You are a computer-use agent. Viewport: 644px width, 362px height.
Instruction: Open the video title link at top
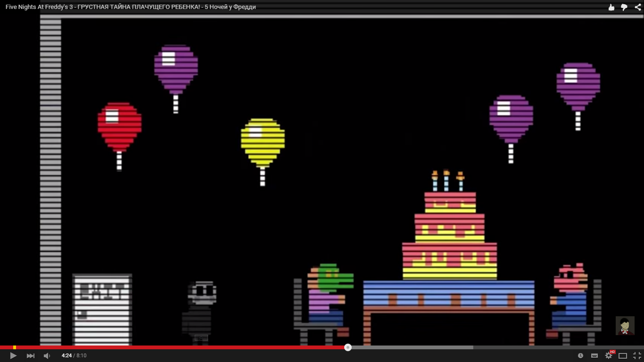point(131,7)
